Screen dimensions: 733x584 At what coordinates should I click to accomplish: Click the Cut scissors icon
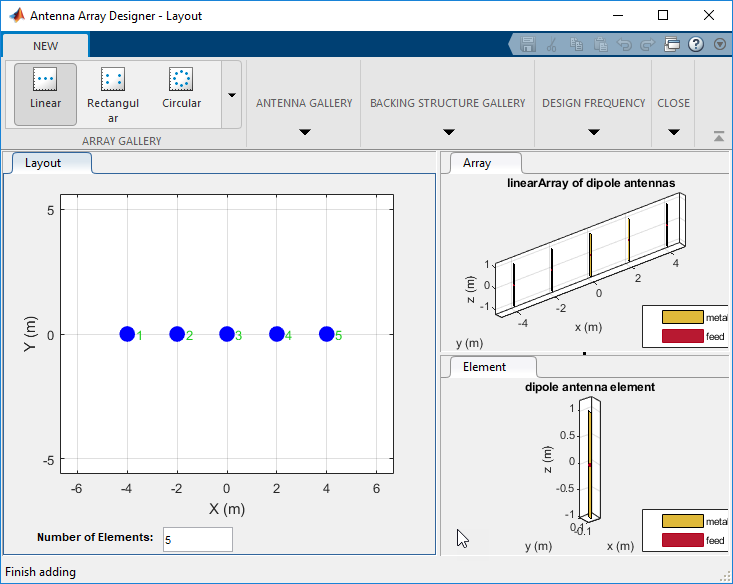(552, 44)
